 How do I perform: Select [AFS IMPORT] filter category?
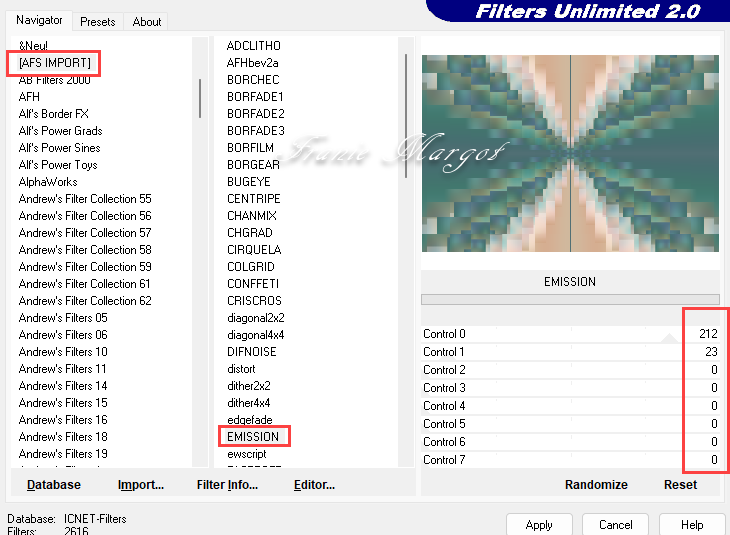point(54,63)
